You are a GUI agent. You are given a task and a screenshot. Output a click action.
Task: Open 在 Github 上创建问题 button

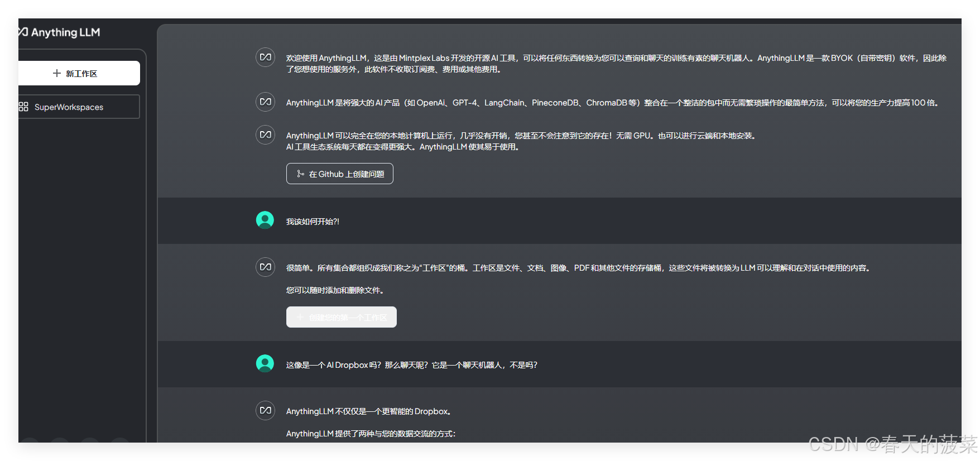pyautogui.click(x=340, y=174)
